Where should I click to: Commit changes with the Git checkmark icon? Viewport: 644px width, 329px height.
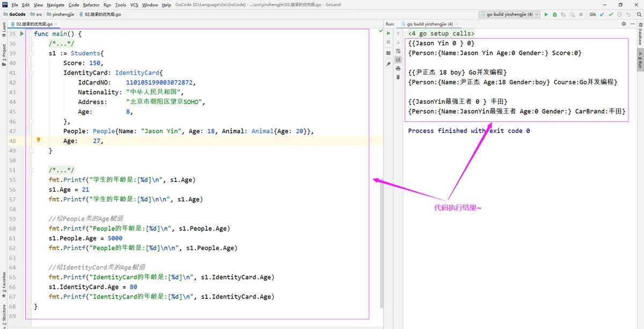point(611,14)
